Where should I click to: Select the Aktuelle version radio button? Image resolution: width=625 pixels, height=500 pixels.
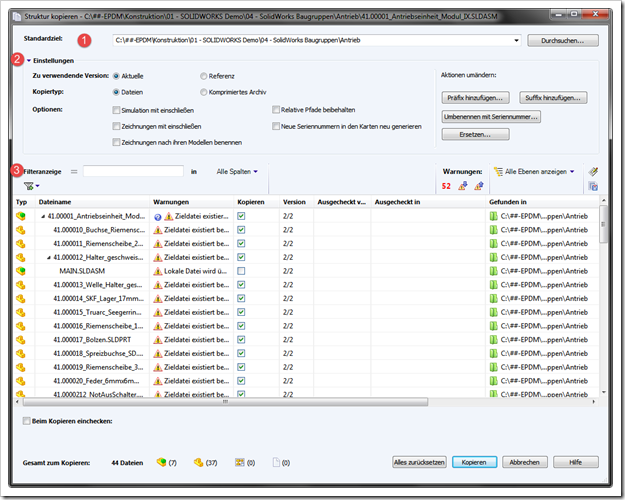point(116,76)
